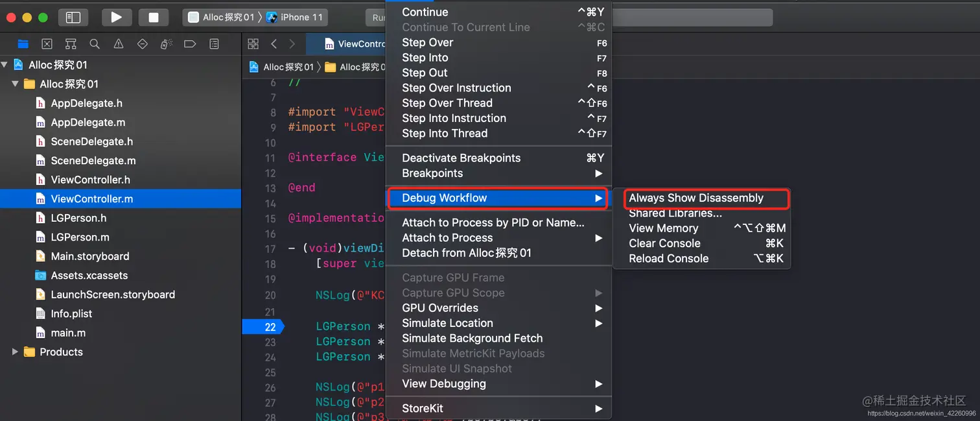Open the Breakpoints submenu
Viewport: 980px width, 421px height.
(x=499, y=173)
